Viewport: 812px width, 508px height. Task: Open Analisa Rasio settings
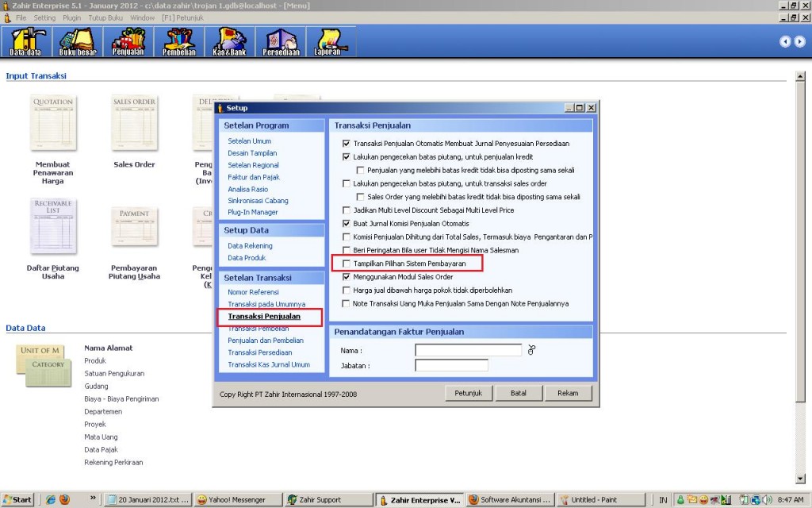[248, 189]
